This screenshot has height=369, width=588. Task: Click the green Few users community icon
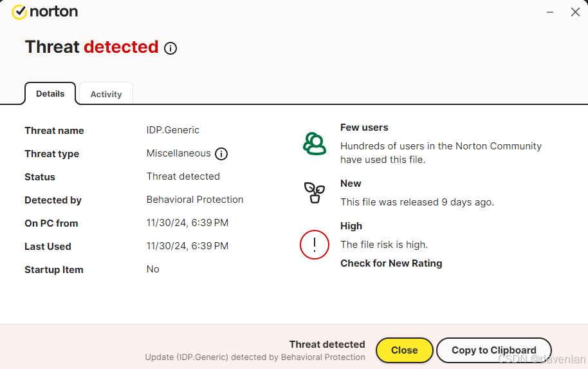coord(315,143)
